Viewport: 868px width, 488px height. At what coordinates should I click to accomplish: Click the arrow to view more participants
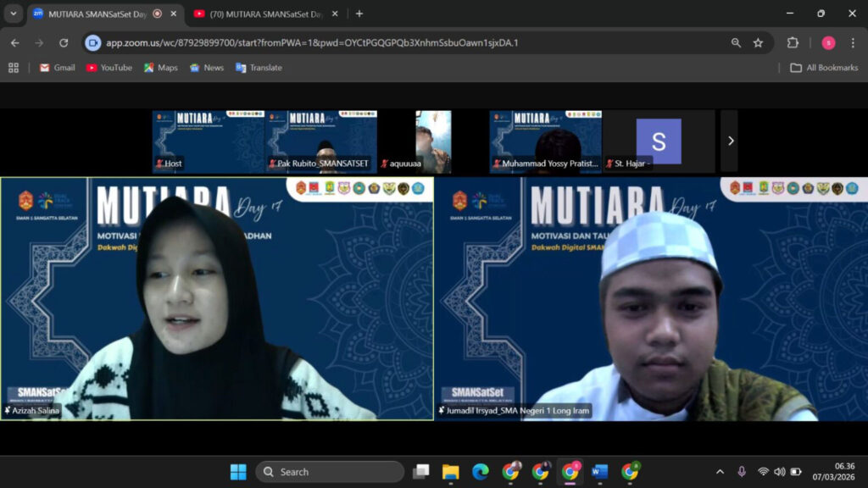click(731, 141)
